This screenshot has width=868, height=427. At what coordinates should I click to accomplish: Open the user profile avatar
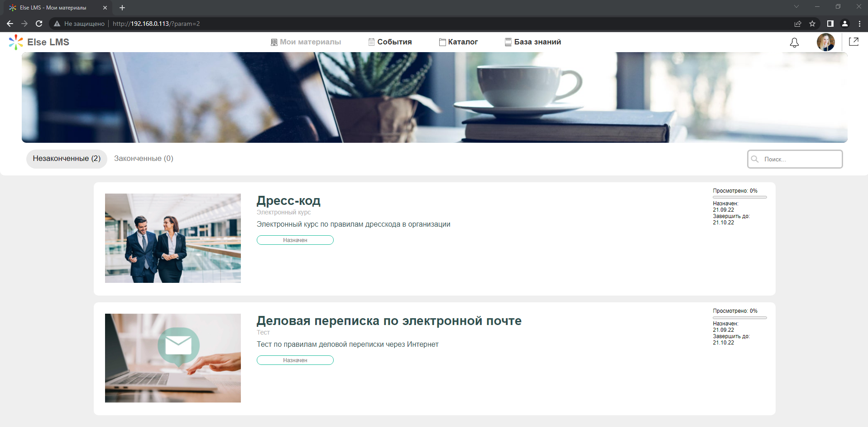tap(825, 42)
